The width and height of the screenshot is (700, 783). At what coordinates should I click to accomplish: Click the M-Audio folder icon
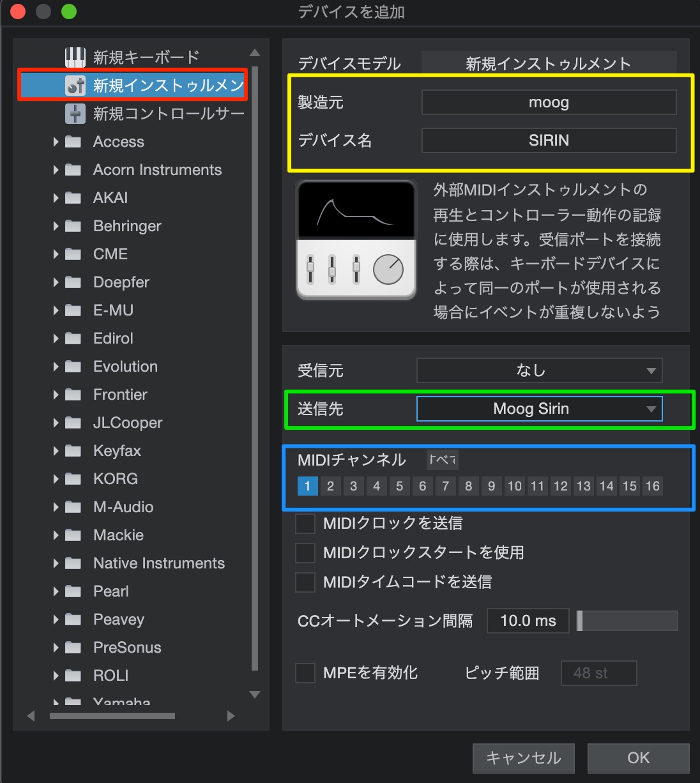click(x=73, y=507)
